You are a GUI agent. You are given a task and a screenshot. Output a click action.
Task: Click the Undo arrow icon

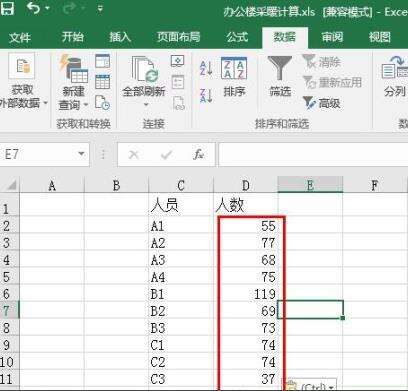(34, 8)
